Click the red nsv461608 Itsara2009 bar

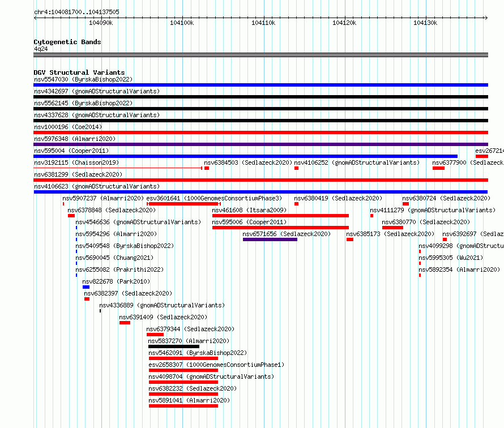[x=280, y=216]
